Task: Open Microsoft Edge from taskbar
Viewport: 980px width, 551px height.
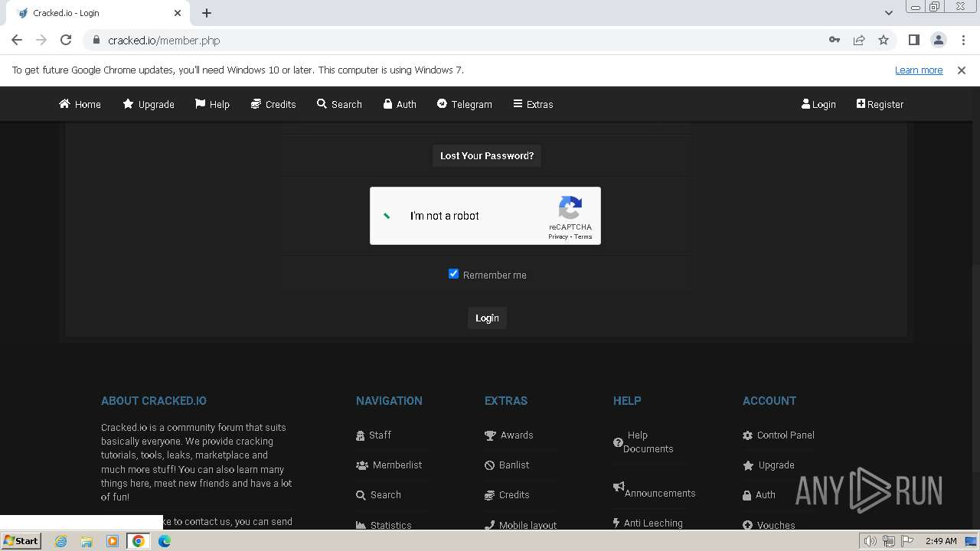Action: pyautogui.click(x=165, y=541)
